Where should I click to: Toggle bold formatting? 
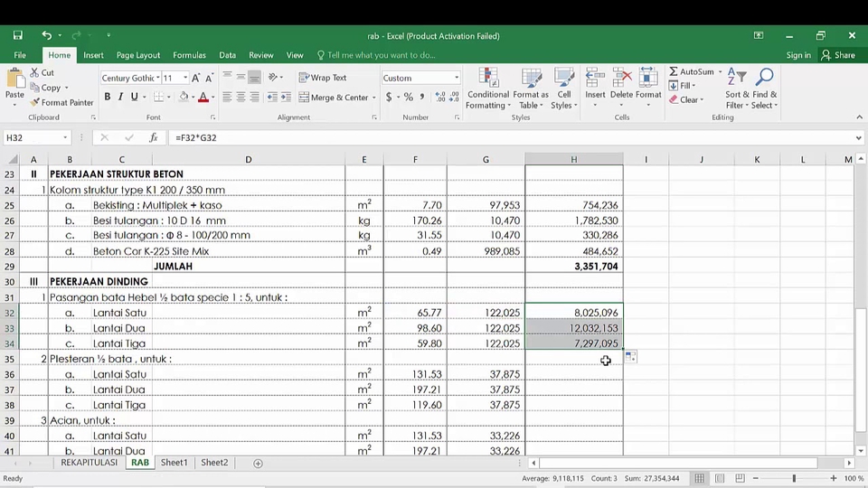[108, 97]
